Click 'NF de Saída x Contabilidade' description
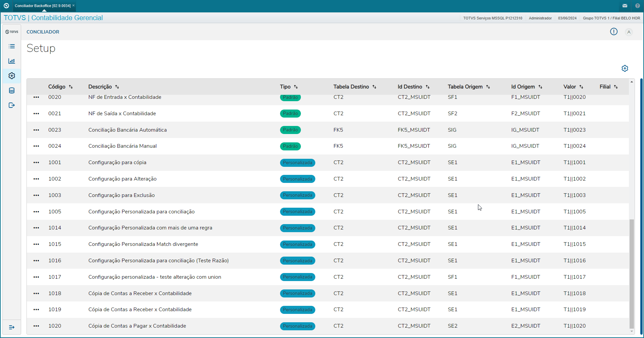The image size is (644, 338). coord(122,114)
